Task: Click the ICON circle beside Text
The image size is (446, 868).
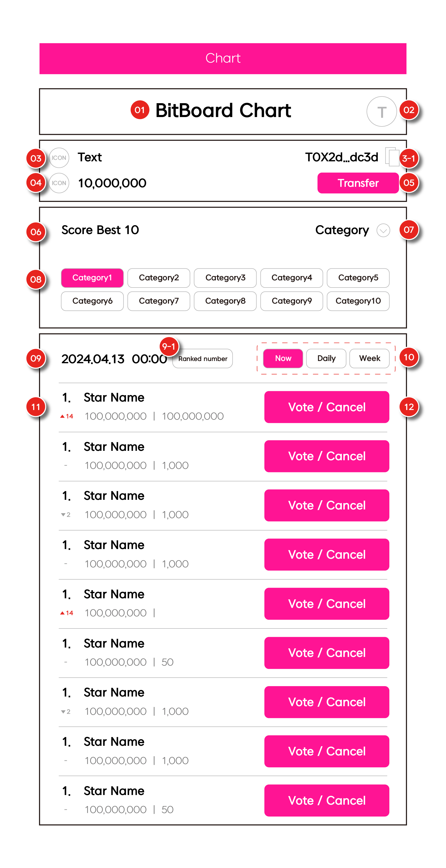Action: 59,158
